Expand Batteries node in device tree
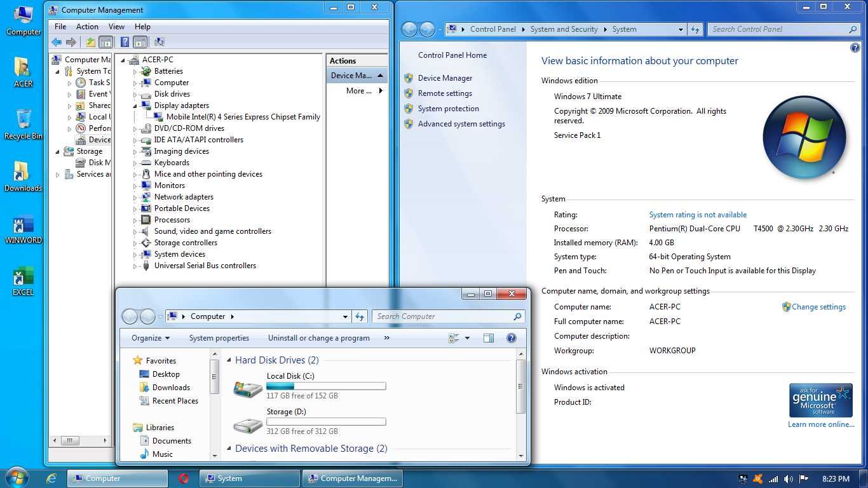Viewport: 868px width, 488px height. click(x=135, y=72)
